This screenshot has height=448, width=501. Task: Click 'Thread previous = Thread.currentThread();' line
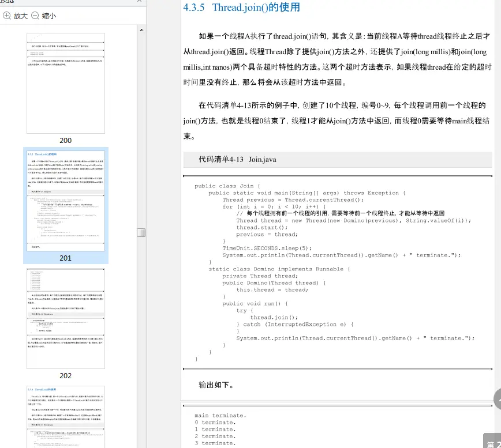pos(293,199)
